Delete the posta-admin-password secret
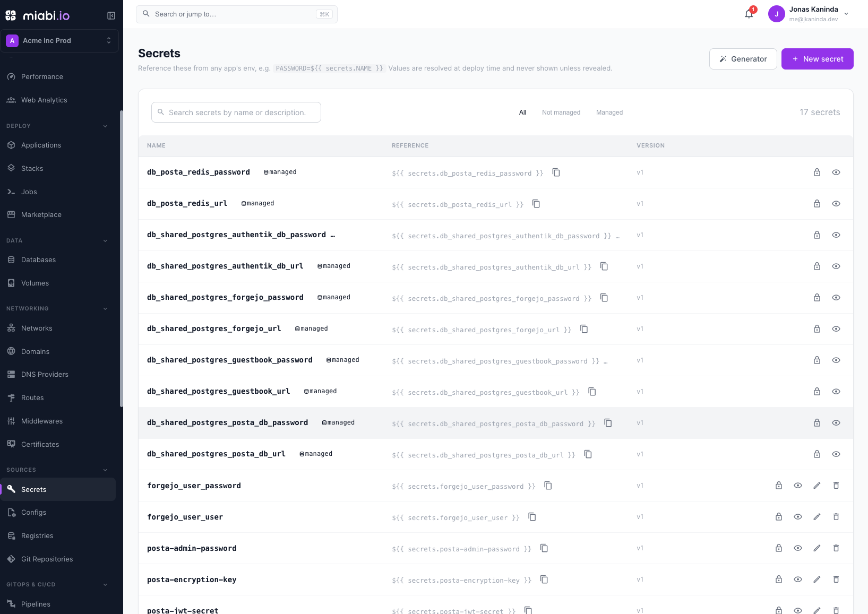Screen dimensions: 868x614 [836, 548]
